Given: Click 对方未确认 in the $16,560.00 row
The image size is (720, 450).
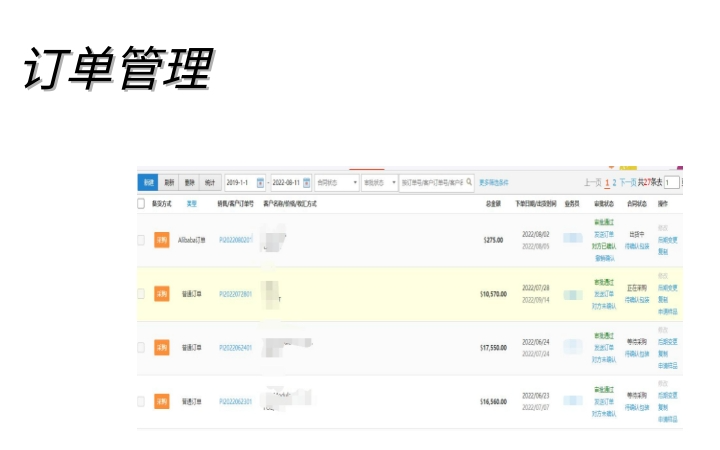Looking at the screenshot, I should pos(604,414).
